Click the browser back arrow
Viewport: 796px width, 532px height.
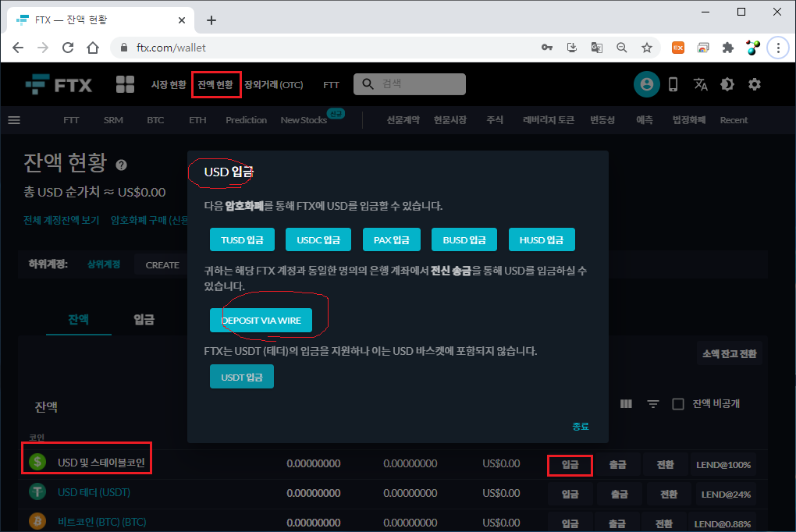point(18,48)
